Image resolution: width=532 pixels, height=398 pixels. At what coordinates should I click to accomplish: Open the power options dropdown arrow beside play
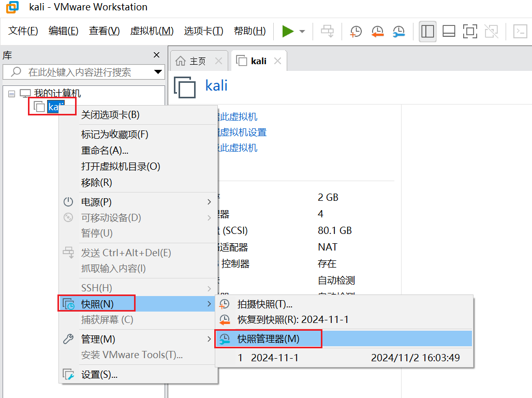point(302,32)
